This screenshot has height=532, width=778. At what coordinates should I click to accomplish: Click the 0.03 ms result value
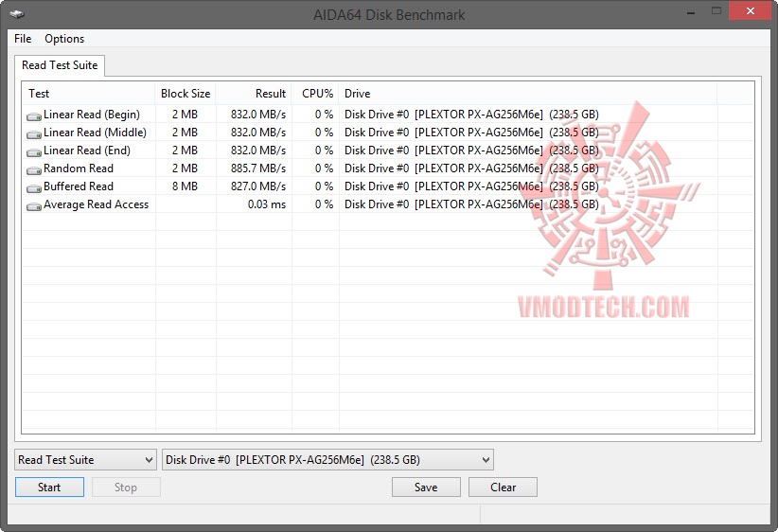point(267,204)
